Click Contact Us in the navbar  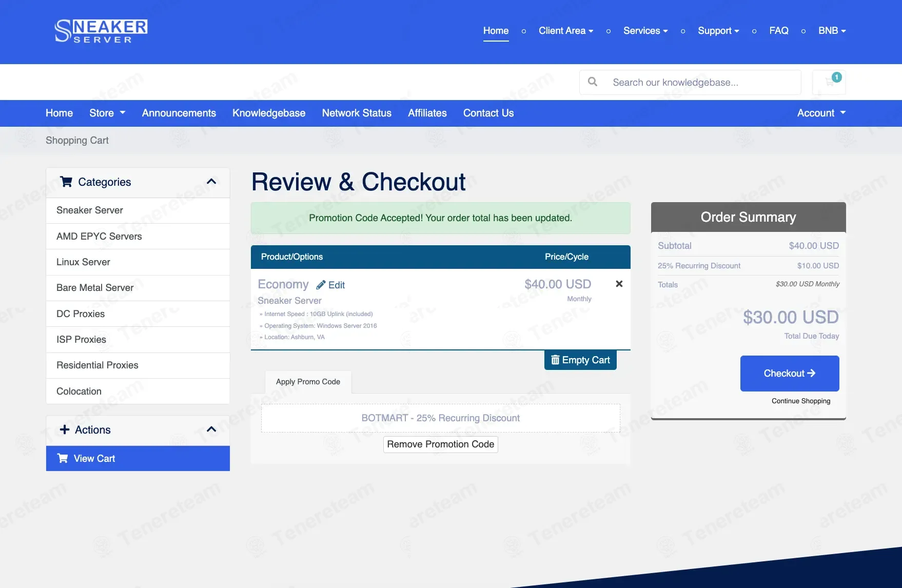click(x=488, y=113)
